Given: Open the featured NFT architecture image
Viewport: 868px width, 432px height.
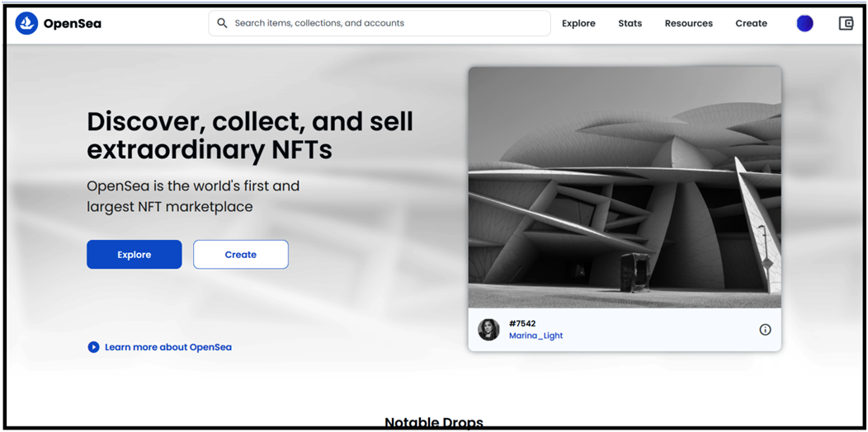Looking at the screenshot, I should 625,187.
